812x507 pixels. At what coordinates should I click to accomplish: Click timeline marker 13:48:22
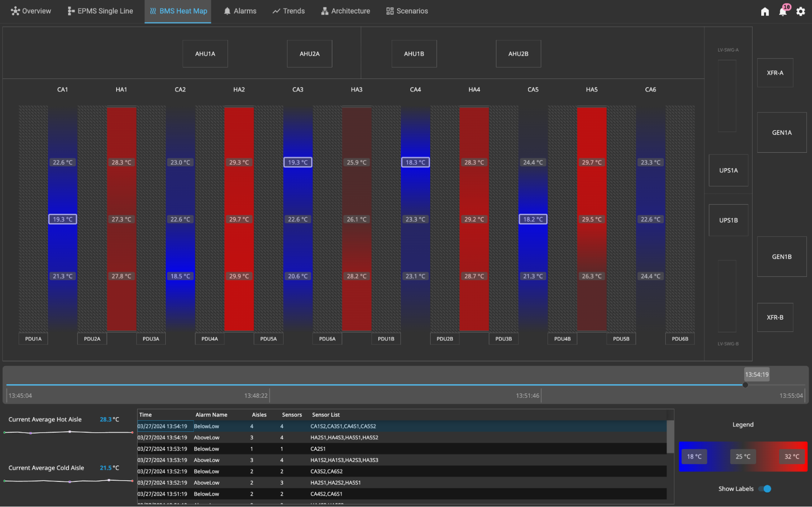[256, 395]
